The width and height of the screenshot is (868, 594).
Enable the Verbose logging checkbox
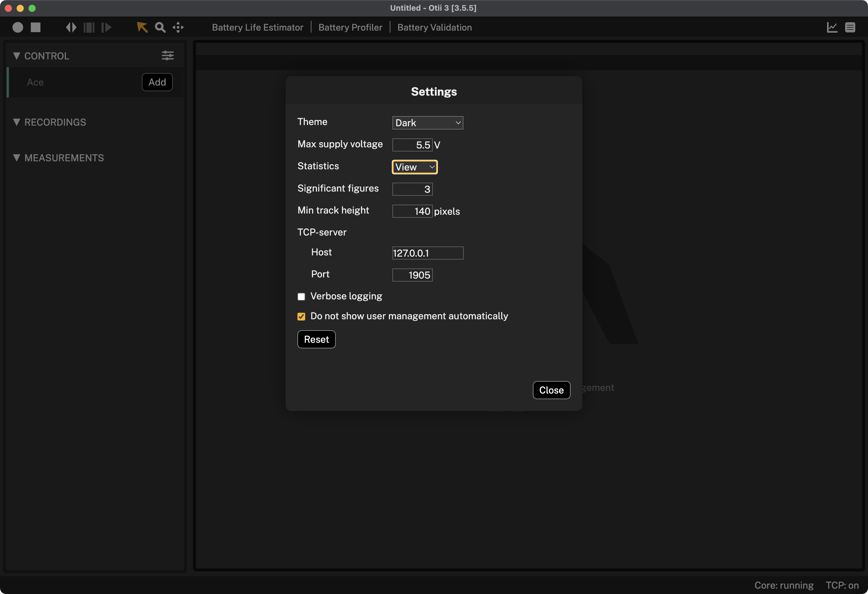301,296
